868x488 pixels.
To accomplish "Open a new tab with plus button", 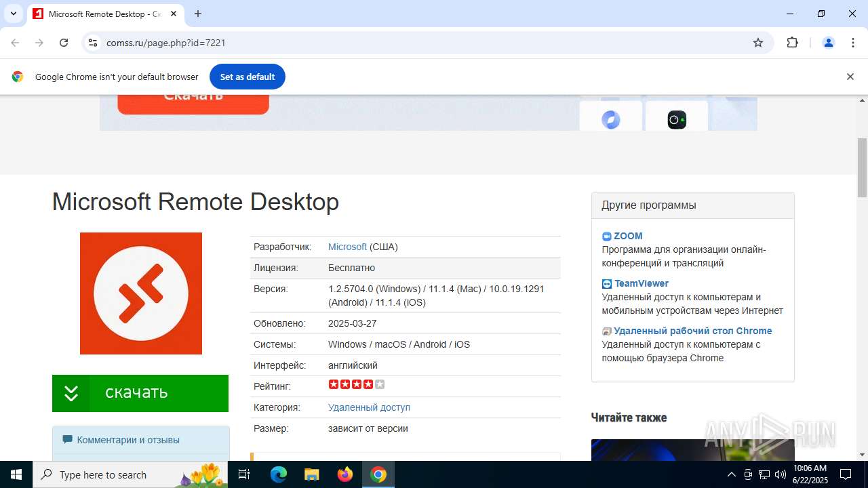I will [198, 14].
